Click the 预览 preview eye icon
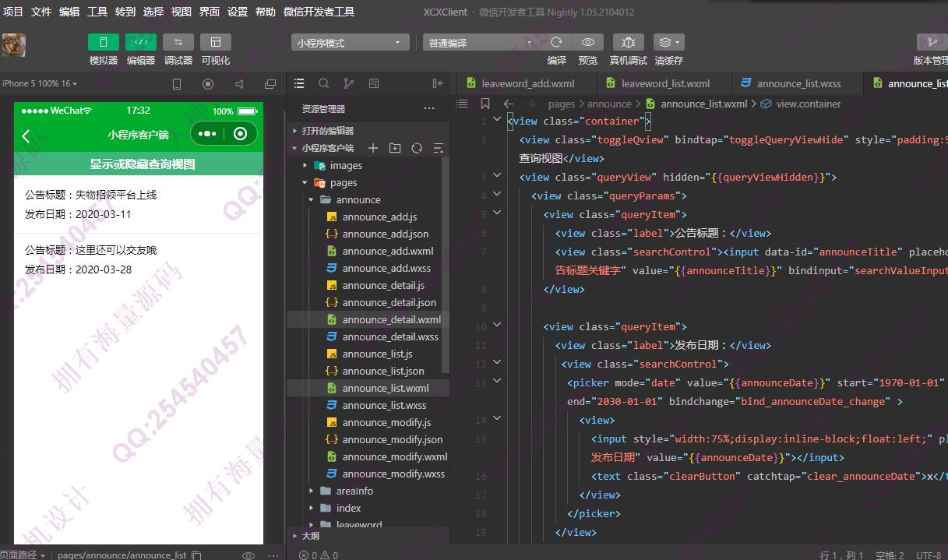Screen dimensions: 948x560 pyautogui.click(x=588, y=42)
